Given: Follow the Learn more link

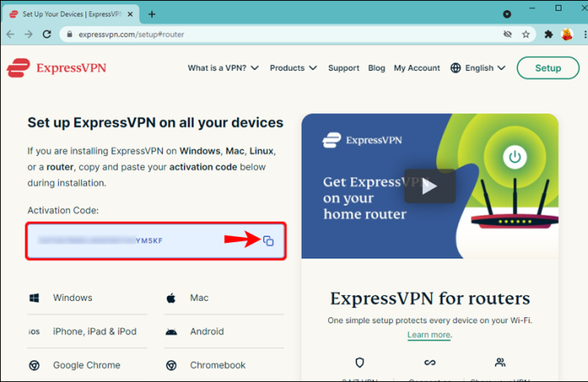Looking at the screenshot, I should coord(429,335).
